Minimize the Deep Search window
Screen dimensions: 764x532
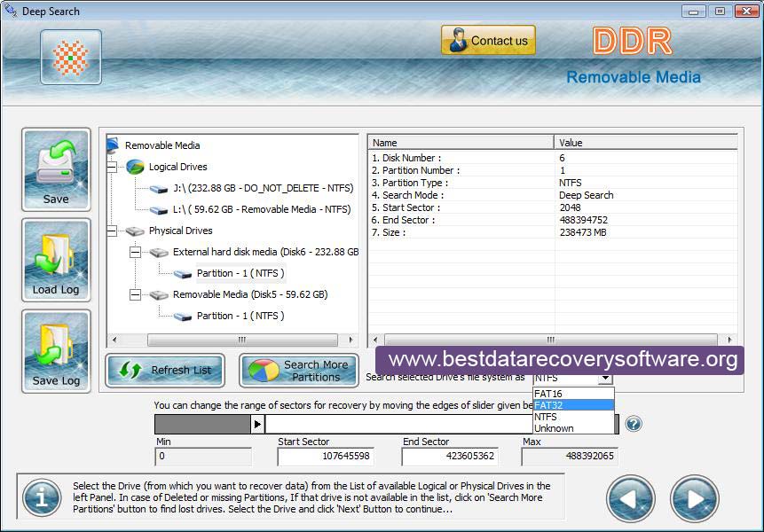[x=693, y=12]
